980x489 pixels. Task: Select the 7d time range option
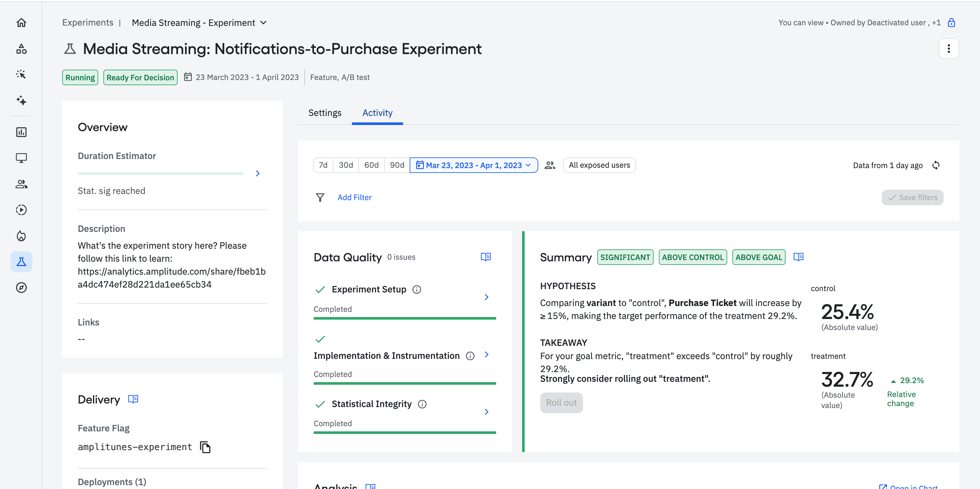click(x=323, y=165)
